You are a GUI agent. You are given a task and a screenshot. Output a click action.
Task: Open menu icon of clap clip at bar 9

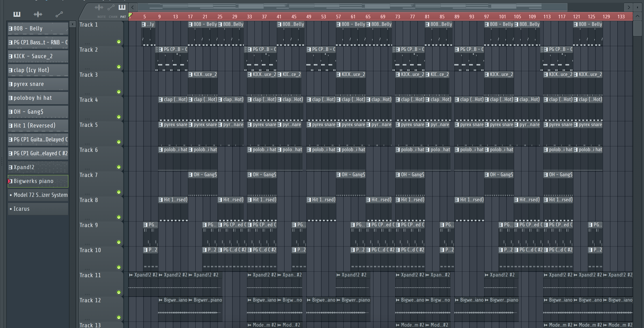[x=161, y=99]
